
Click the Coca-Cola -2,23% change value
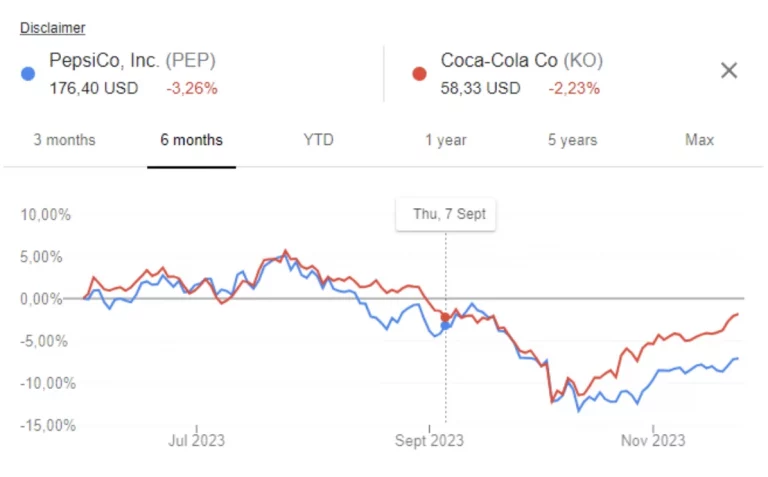[x=574, y=88]
